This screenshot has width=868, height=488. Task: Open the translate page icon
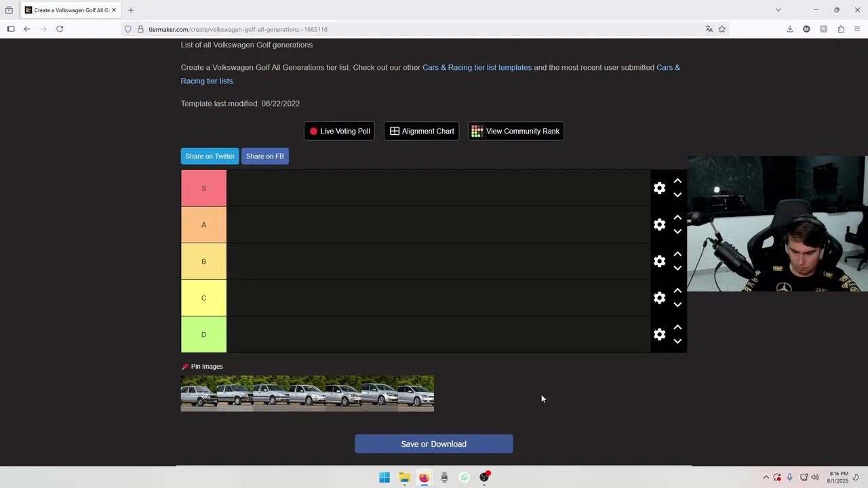pos(709,29)
